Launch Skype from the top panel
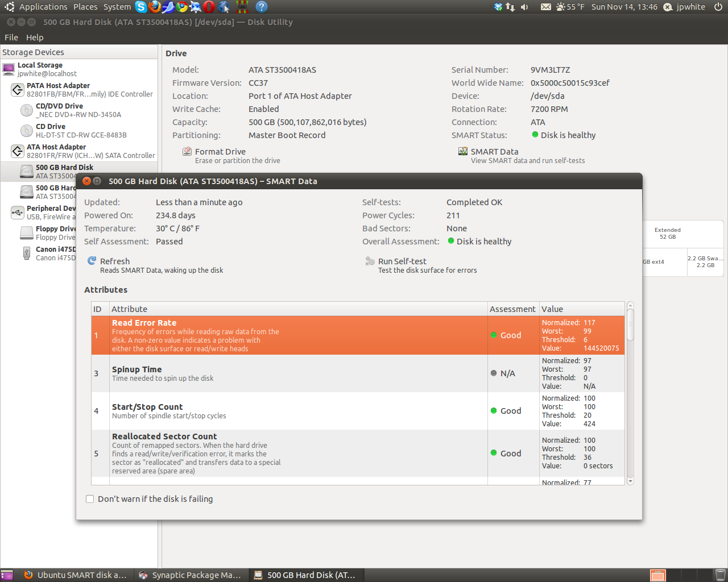 pyautogui.click(x=141, y=7)
